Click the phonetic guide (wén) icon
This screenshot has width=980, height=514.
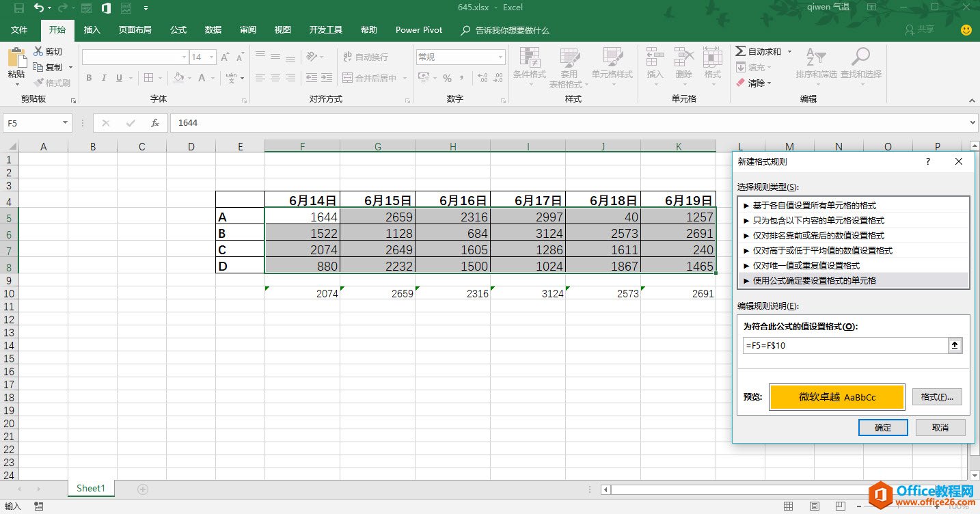[x=231, y=78]
